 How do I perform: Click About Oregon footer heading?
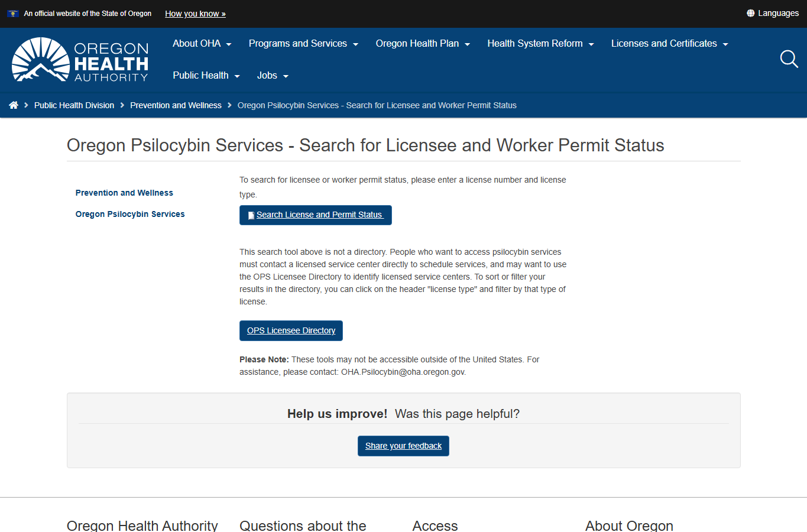click(x=629, y=525)
